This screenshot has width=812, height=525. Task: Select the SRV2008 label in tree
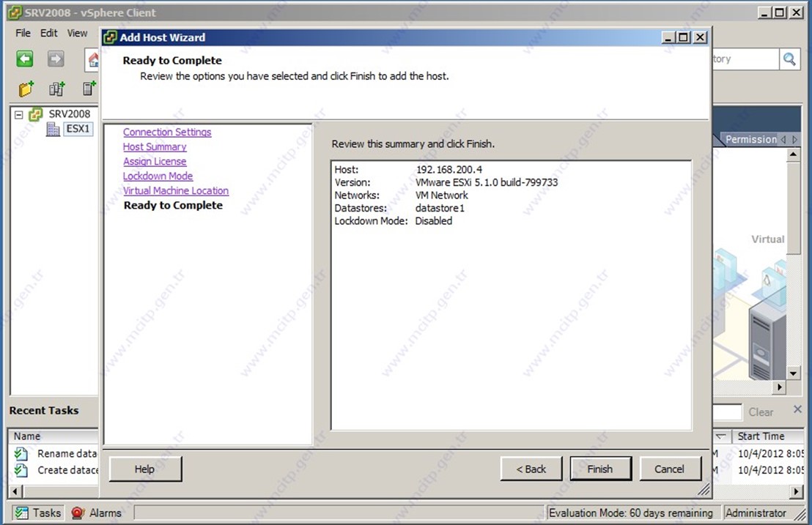(x=70, y=113)
